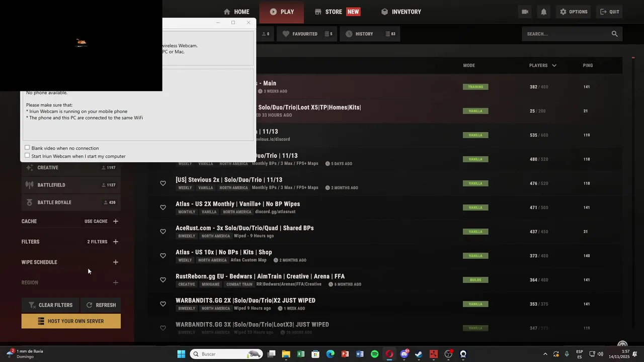This screenshot has width=644, height=362.
Task: Open Steam from the taskbar
Action: click(419, 354)
